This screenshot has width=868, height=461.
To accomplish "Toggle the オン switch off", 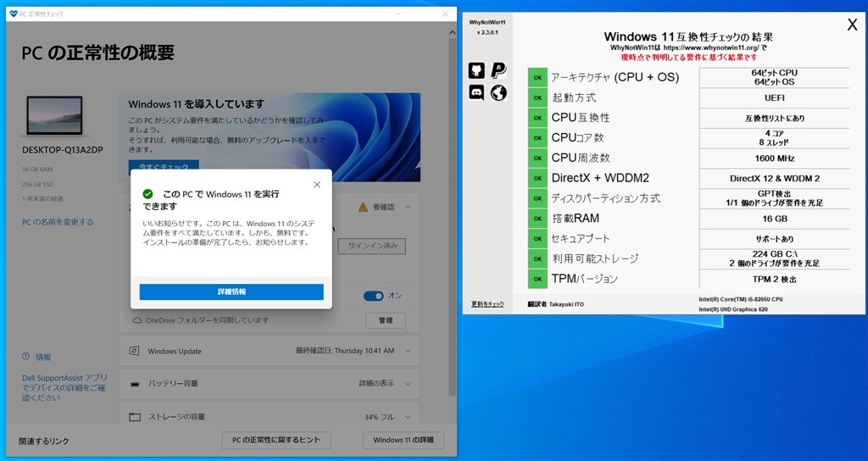I will tap(373, 296).
